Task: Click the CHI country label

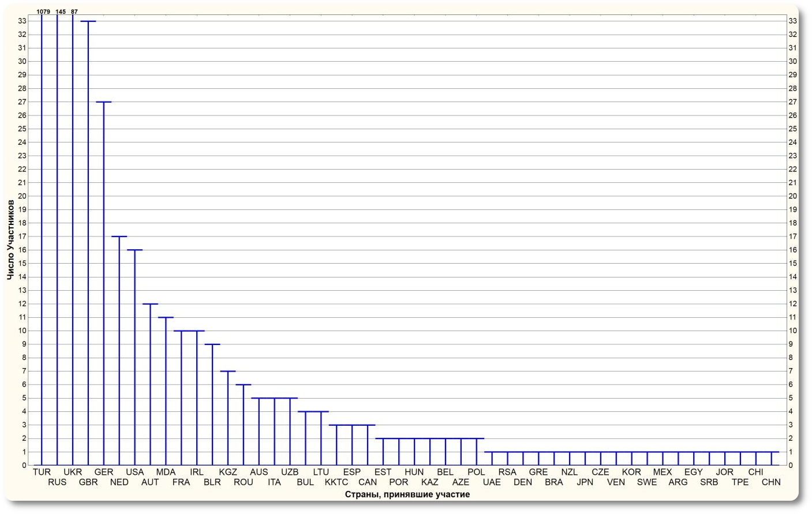Action: click(x=755, y=472)
